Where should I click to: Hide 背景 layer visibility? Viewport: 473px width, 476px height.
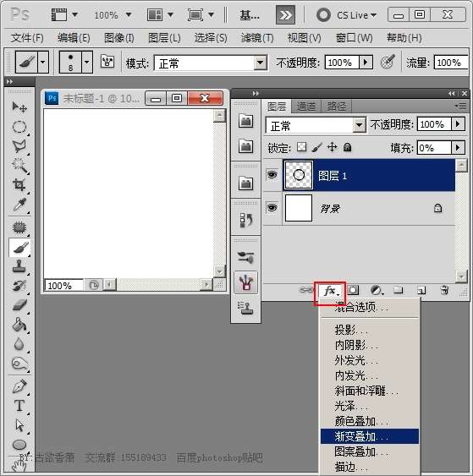click(x=272, y=208)
